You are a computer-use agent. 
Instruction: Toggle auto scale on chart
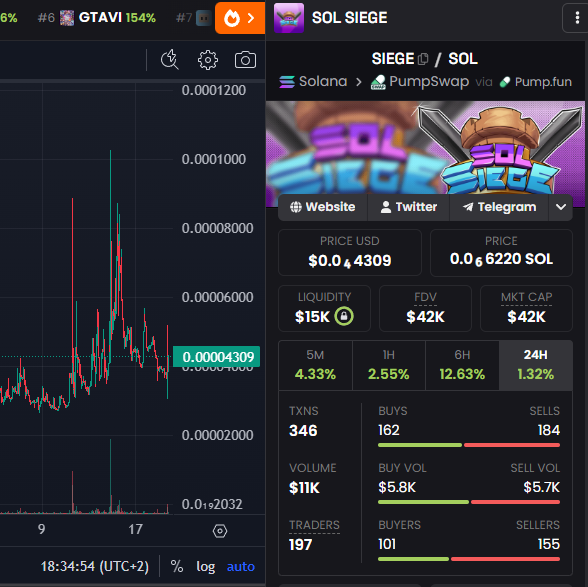coord(241,566)
